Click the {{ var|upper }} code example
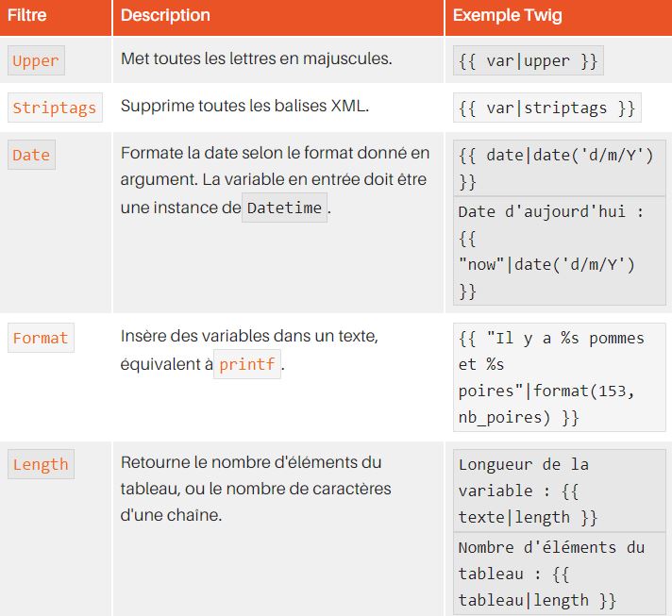This screenshot has height=616, width=672. [528, 60]
